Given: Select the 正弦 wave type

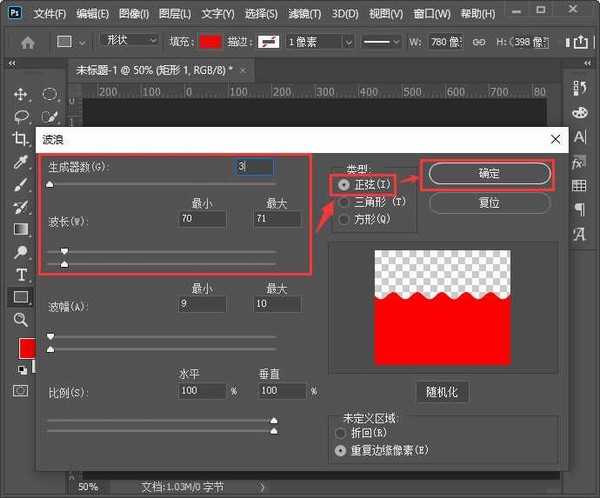Looking at the screenshot, I should (x=345, y=185).
